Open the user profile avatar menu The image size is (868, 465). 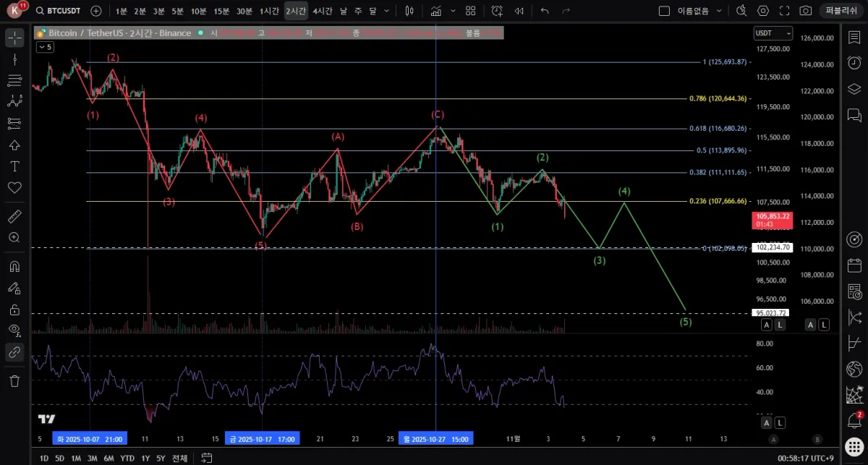16,10
